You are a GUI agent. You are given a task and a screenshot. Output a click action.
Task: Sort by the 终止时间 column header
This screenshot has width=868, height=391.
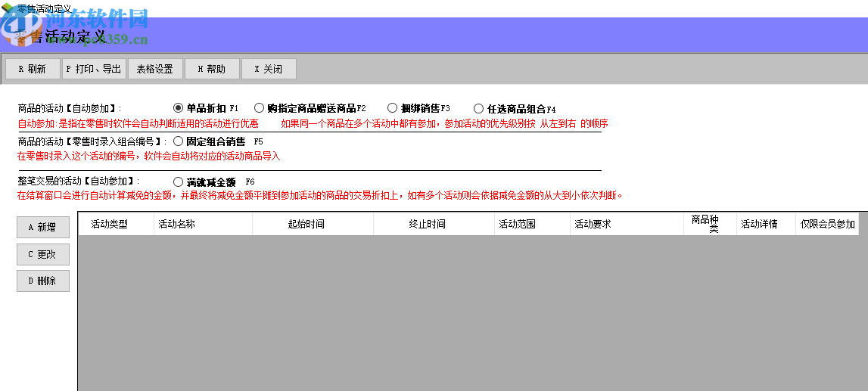(434, 224)
